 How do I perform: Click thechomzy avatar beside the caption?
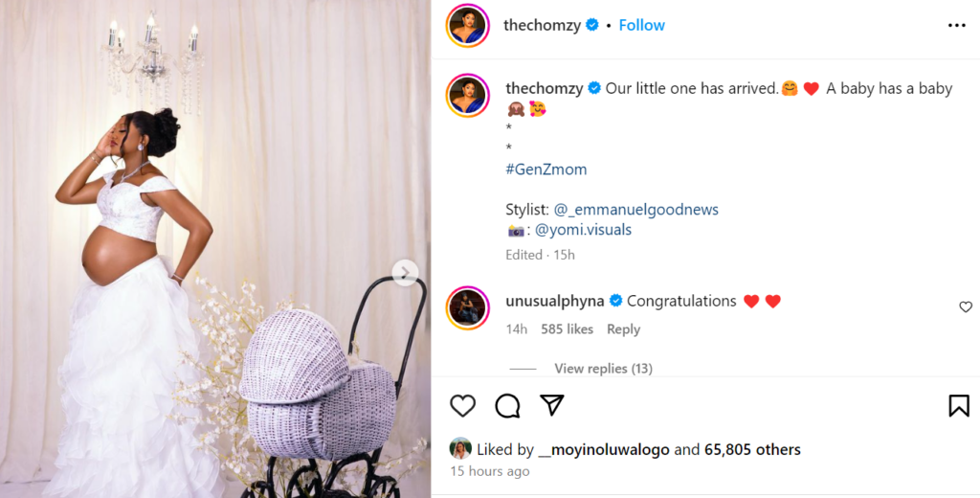click(468, 94)
